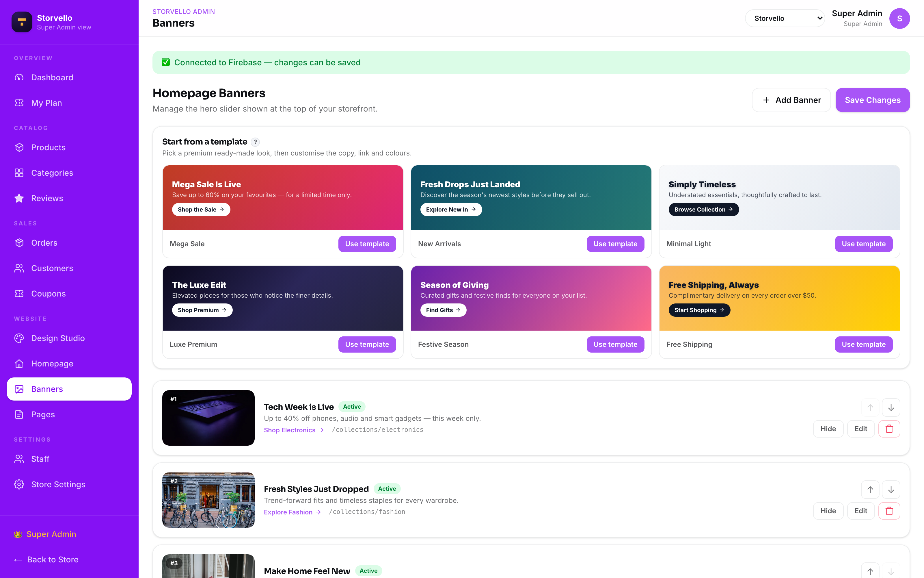Click the Customers people icon
This screenshot has width=924, height=578.
(19, 268)
